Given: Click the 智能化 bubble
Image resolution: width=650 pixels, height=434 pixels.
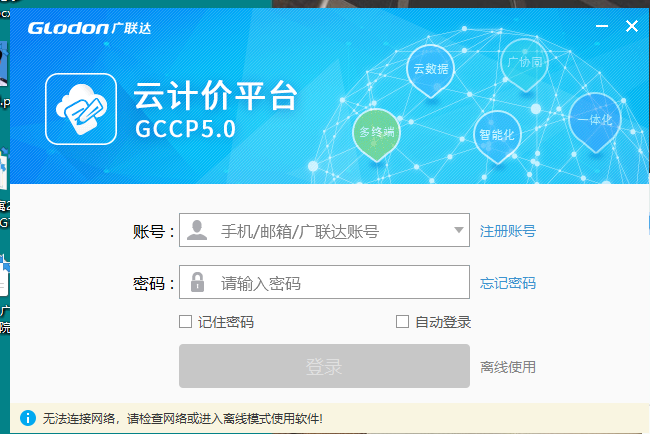Looking at the screenshot, I should point(497,137).
